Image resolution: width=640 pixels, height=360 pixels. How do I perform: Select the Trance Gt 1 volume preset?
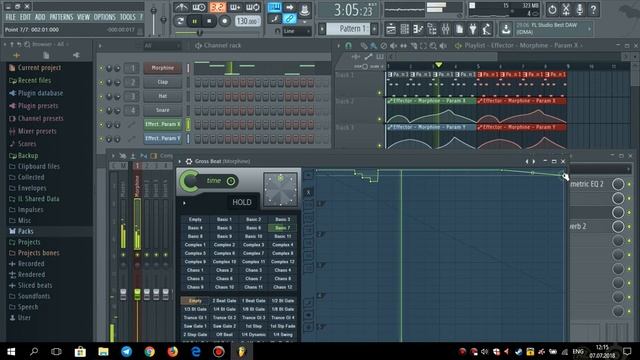pyautogui.click(x=195, y=318)
